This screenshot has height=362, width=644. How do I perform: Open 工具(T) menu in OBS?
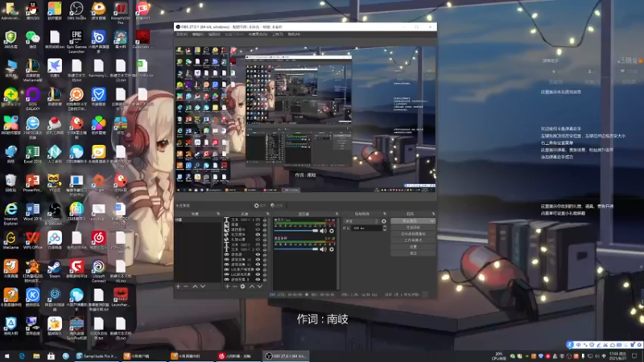(x=277, y=35)
